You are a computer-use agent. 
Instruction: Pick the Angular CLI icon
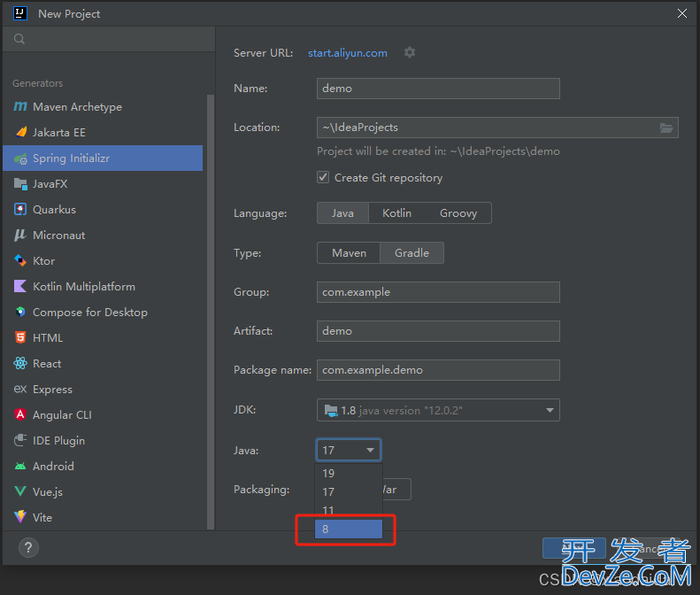(20, 414)
